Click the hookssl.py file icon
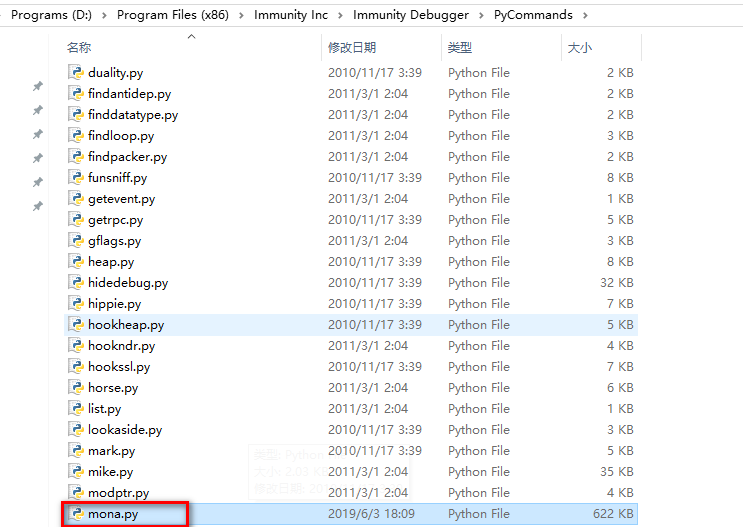 (76, 366)
